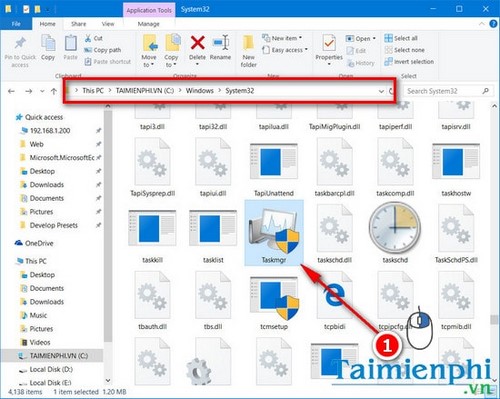500x399 pixels.
Task: Click Pin to Quick access icon
Action: (20, 43)
